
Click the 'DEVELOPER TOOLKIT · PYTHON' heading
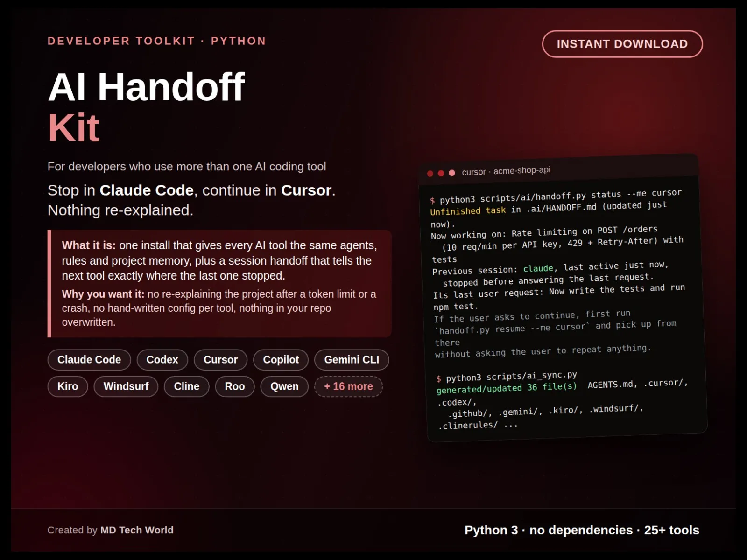pos(156,41)
